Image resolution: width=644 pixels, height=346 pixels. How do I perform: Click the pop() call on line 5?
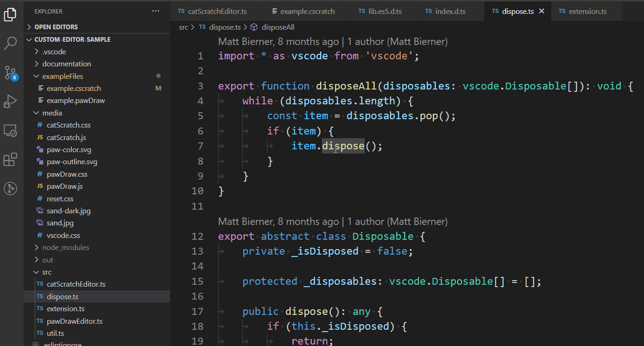tap(434, 116)
